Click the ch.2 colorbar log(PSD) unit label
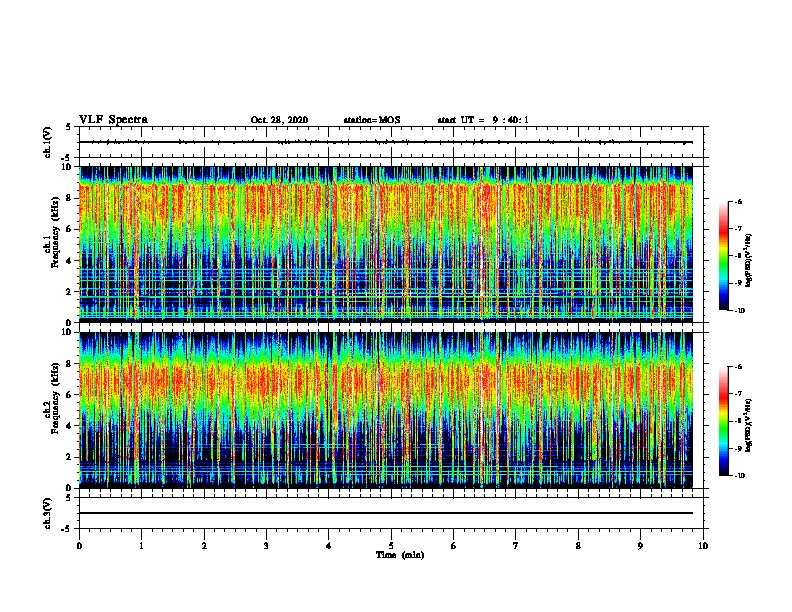The width and height of the screenshot is (792, 612). (748, 425)
